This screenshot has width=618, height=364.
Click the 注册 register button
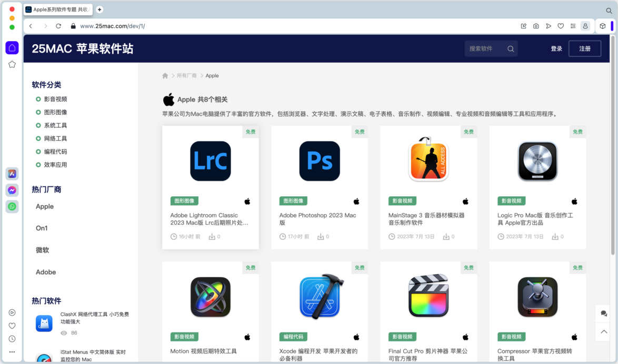click(x=585, y=48)
